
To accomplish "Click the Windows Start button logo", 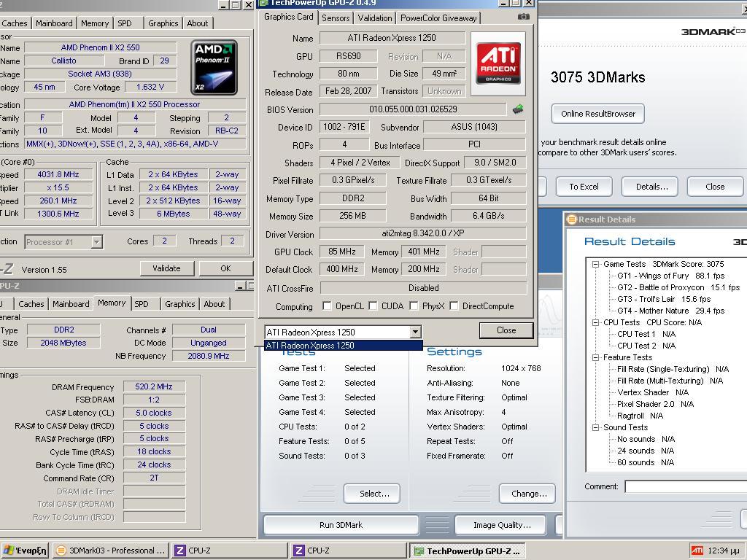I will click(x=9, y=551).
